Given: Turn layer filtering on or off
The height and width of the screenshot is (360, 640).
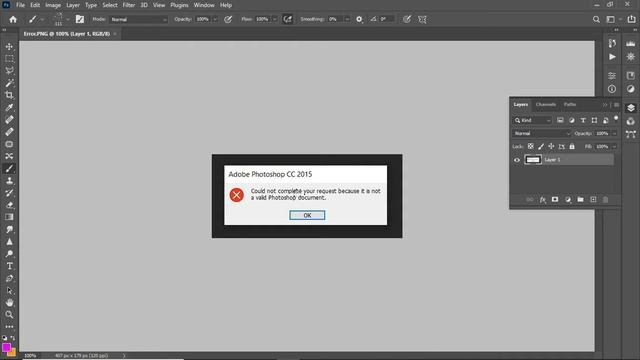Looking at the screenshot, I should pos(616,119).
